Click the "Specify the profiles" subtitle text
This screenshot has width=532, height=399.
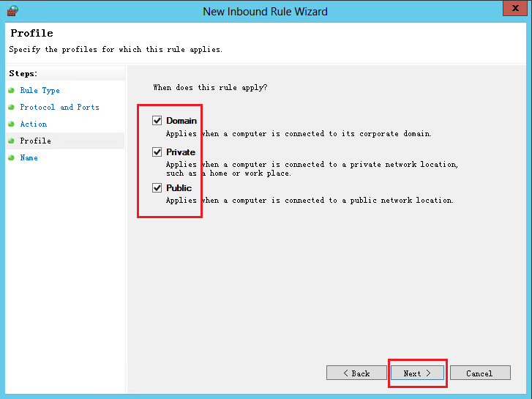pyautogui.click(x=116, y=50)
